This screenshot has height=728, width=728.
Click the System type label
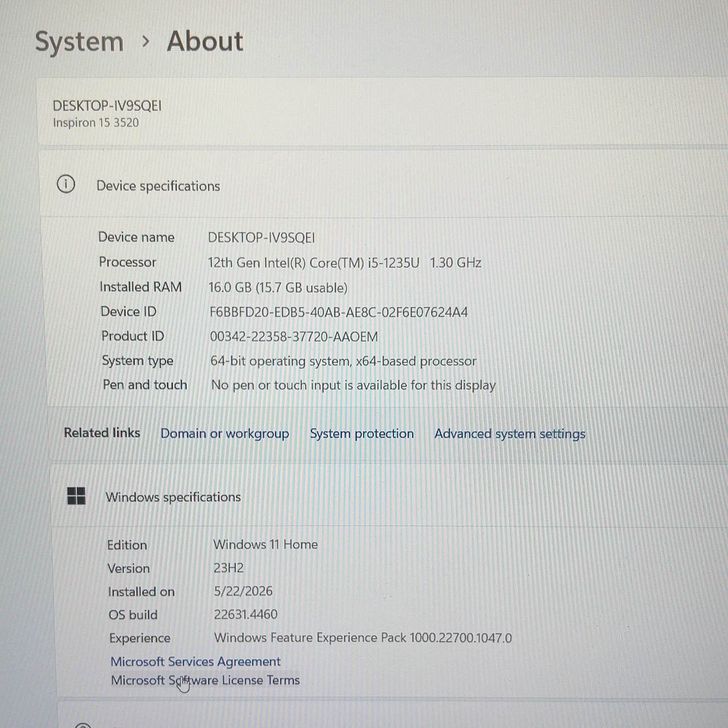click(x=137, y=361)
